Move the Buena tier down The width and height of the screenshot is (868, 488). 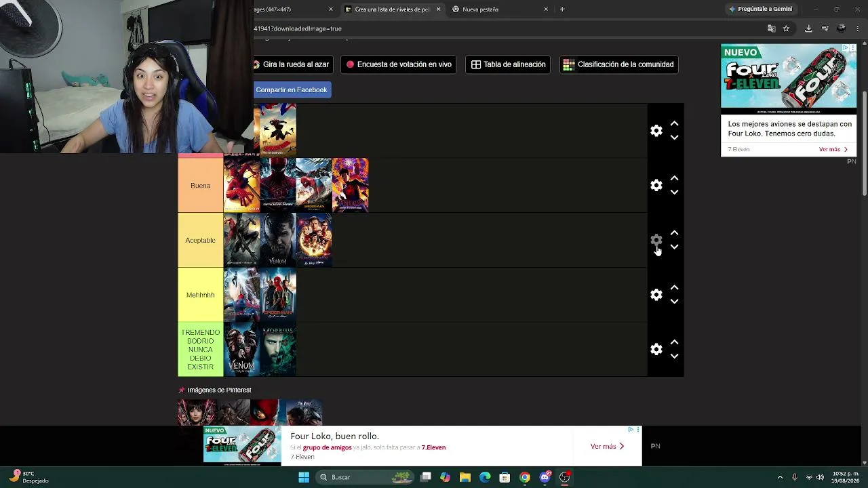[674, 192]
